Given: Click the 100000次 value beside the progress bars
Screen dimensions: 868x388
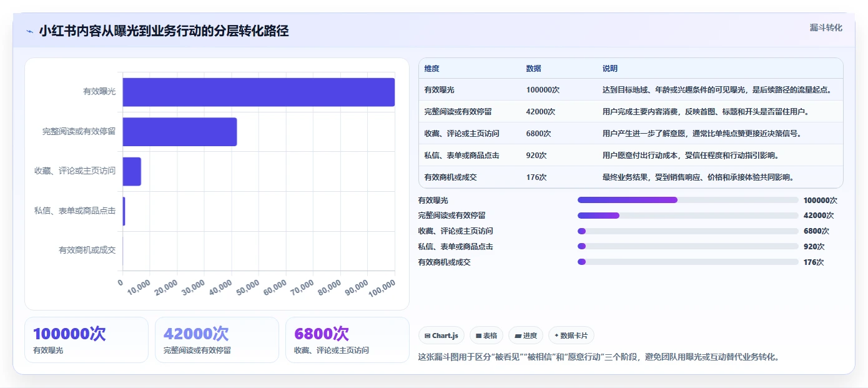Looking at the screenshot, I should point(820,201).
